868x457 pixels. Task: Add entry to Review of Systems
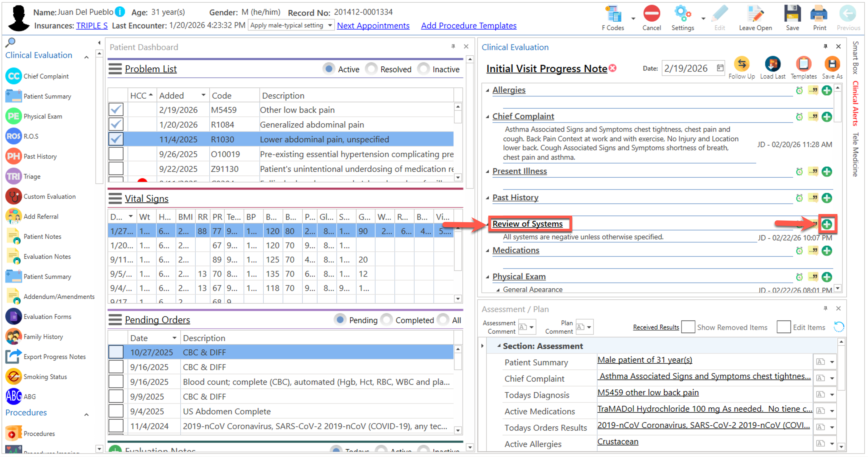click(827, 224)
